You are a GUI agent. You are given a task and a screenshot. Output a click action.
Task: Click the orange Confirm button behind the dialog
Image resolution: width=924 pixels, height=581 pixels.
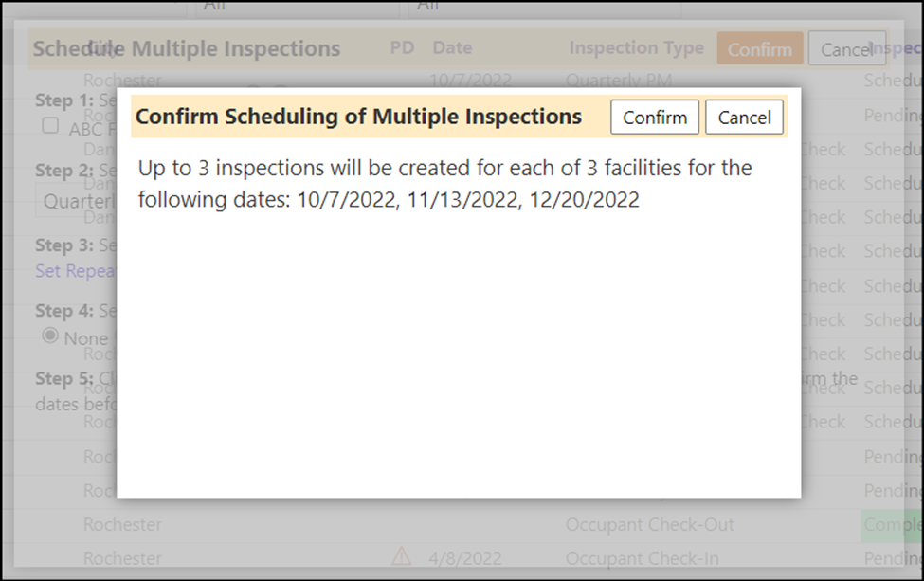tap(760, 48)
